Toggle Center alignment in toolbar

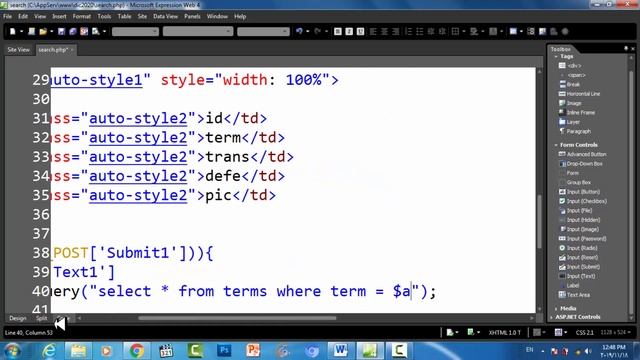[384, 31]
